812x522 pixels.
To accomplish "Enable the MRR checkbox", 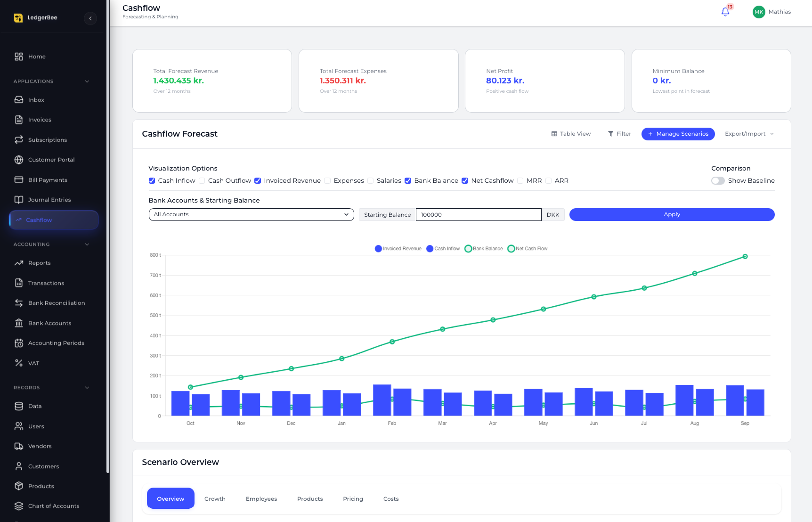I will click(x=520, y=181).
